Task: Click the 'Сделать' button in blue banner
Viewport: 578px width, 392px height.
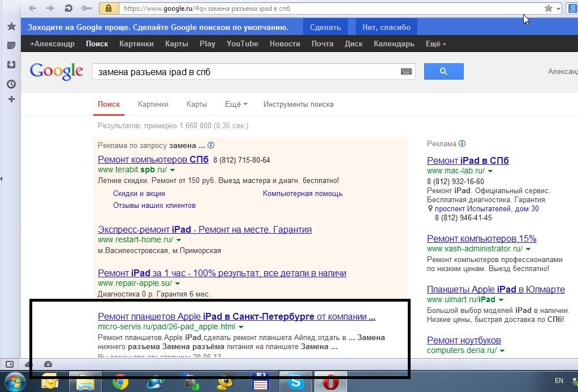Action: coord(325,27)
